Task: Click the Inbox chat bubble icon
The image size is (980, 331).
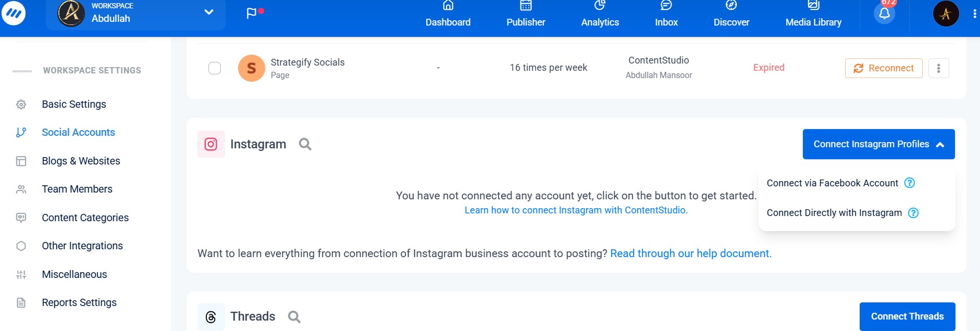Action: pyautogui.click(x=666, y=5)
